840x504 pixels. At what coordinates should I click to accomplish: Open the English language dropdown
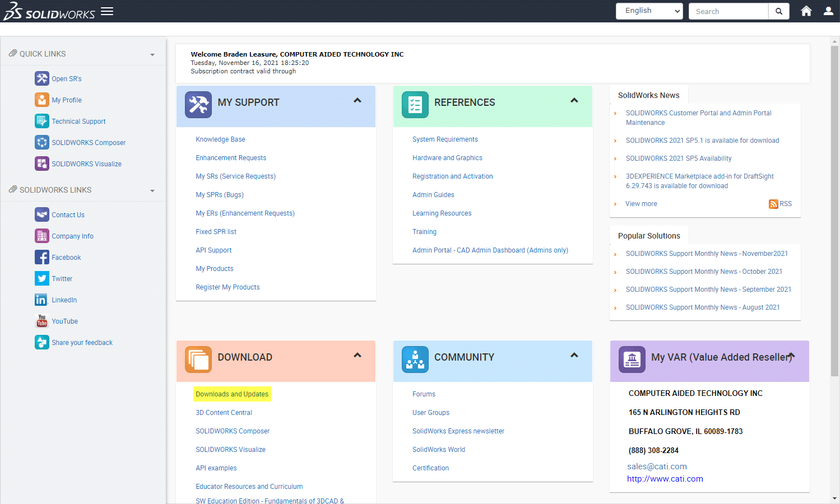pyautogui.click(x=649, y=11)
